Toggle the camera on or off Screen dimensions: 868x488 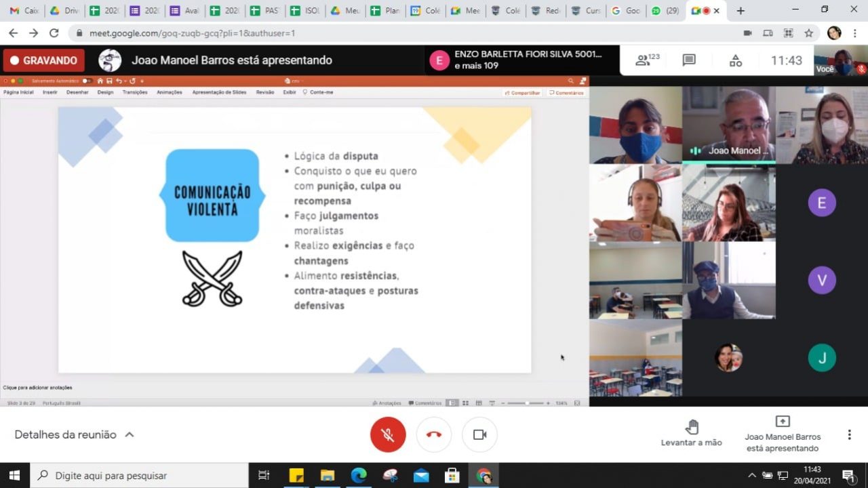(479, 434)
